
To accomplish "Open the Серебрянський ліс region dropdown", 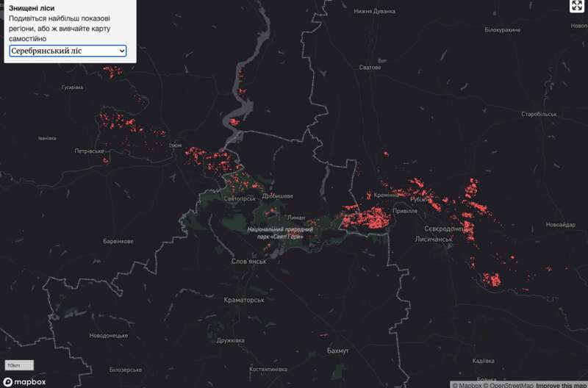I will 68,51.
